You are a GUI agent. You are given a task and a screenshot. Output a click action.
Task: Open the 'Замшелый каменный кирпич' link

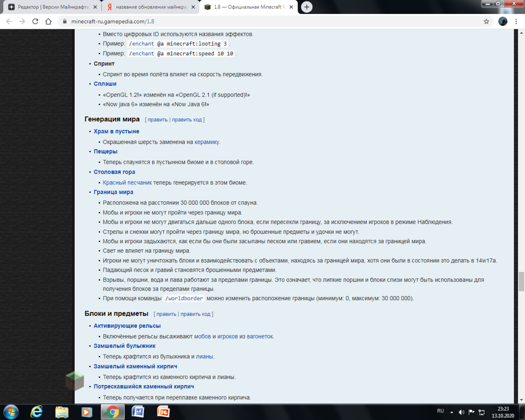click(x=135, y=366)
